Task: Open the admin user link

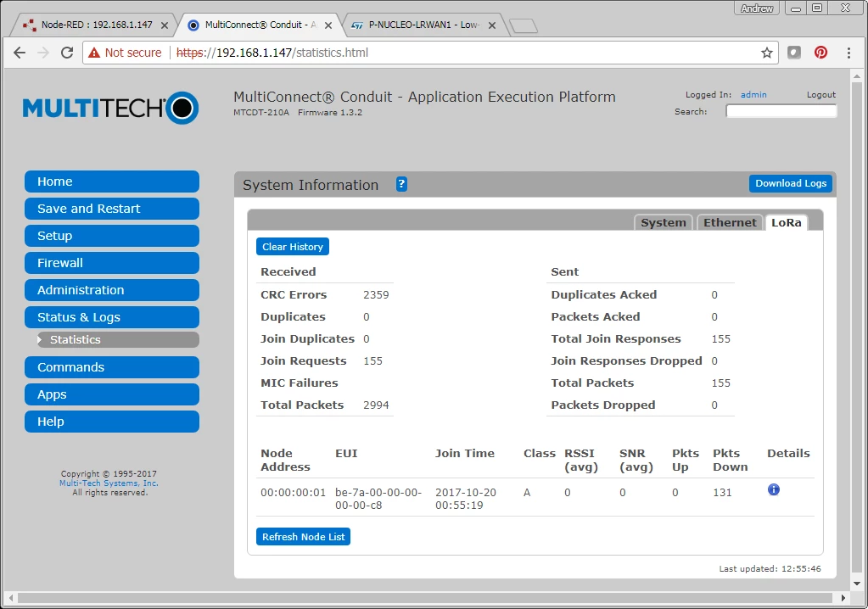Action: tap(753, 95)
